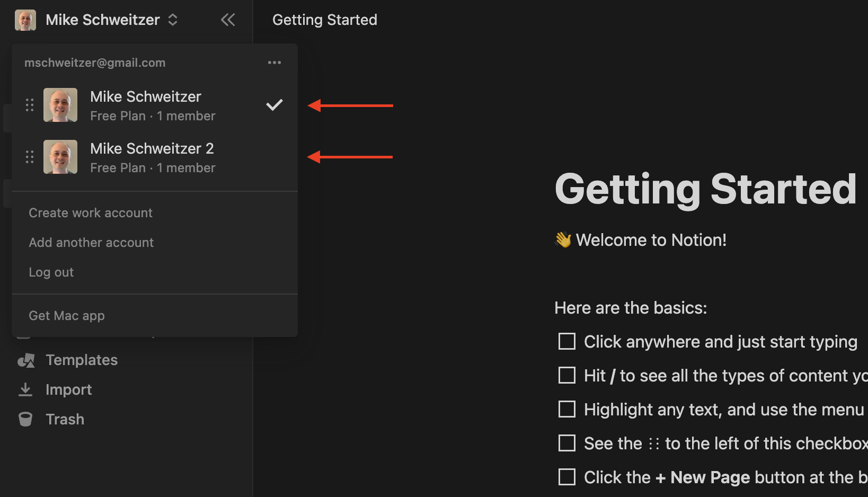This screenshot has height=497, width=868.
Task: Check 'Highlight any text' to-do box
Action: coord(567,409)
